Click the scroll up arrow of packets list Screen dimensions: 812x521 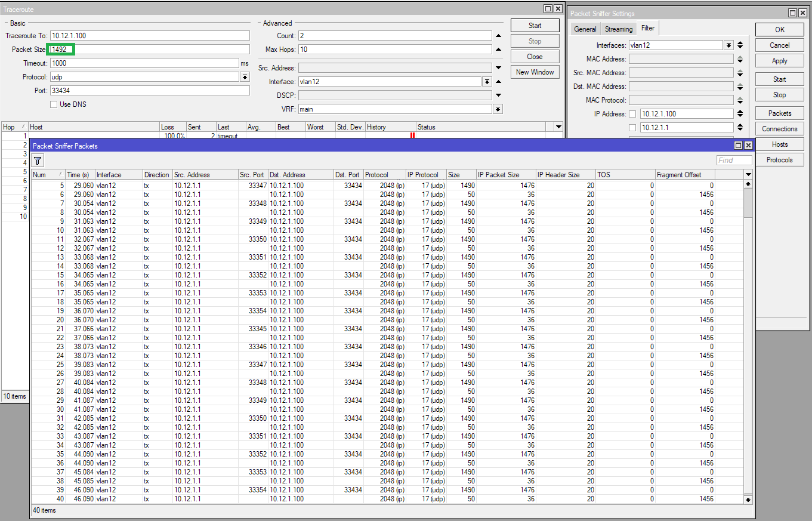click(x=748, y=184)
